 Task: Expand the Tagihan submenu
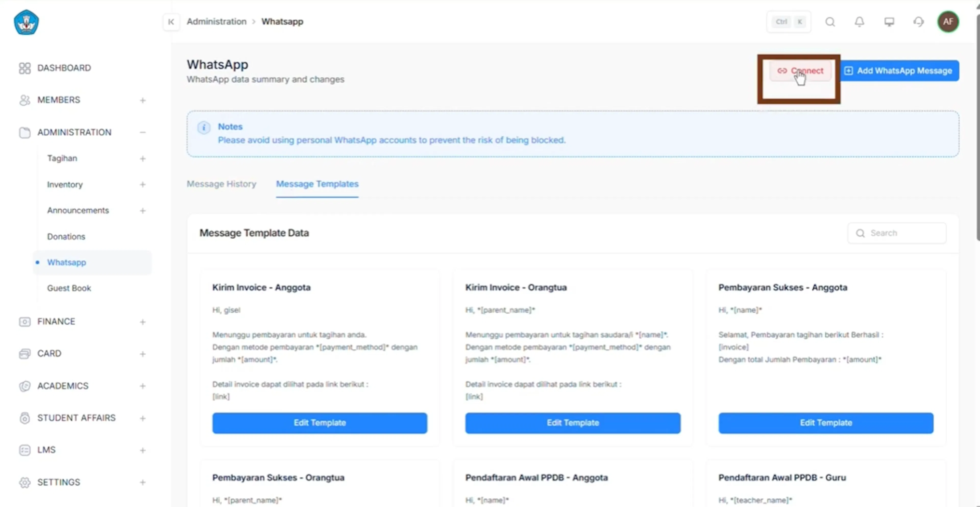[x=143, y=159]
